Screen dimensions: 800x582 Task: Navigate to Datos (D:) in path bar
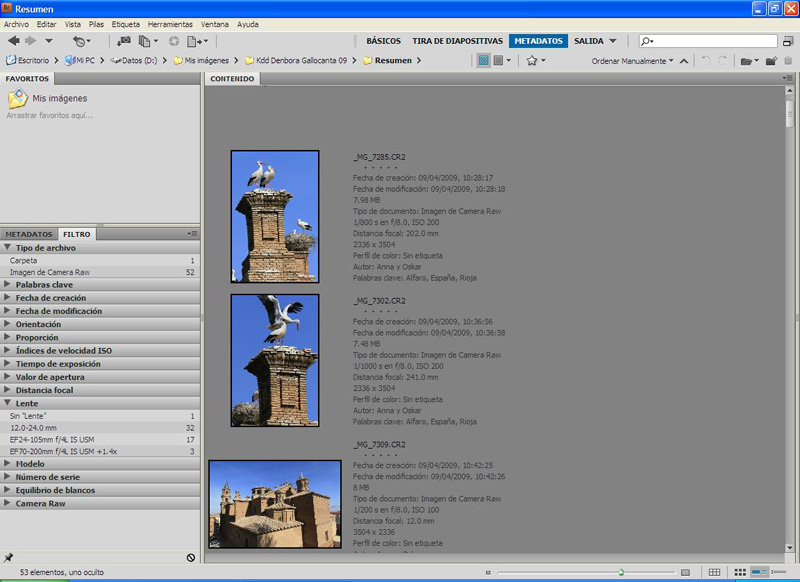click(134, 60)
